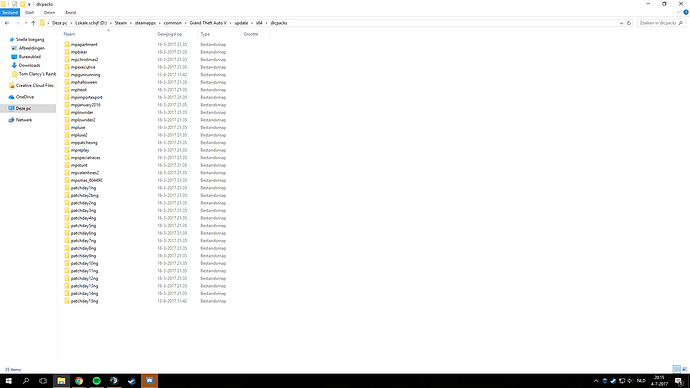Select the mpstunt folder icon
The width and height of the screenshot is (690, 388).
tap(66, 165)
